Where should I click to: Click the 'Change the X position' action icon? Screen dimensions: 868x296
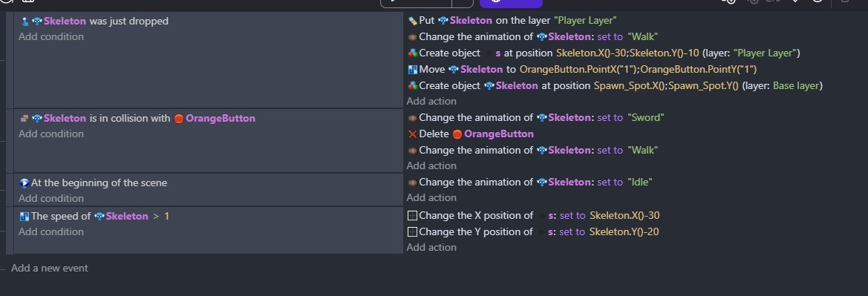pos(412,216)
